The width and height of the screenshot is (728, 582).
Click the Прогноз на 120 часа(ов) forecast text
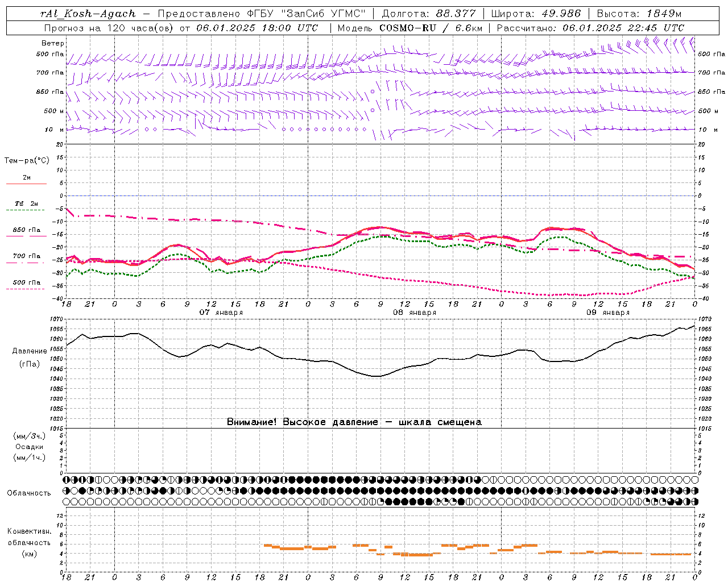(x=109, y=27)
